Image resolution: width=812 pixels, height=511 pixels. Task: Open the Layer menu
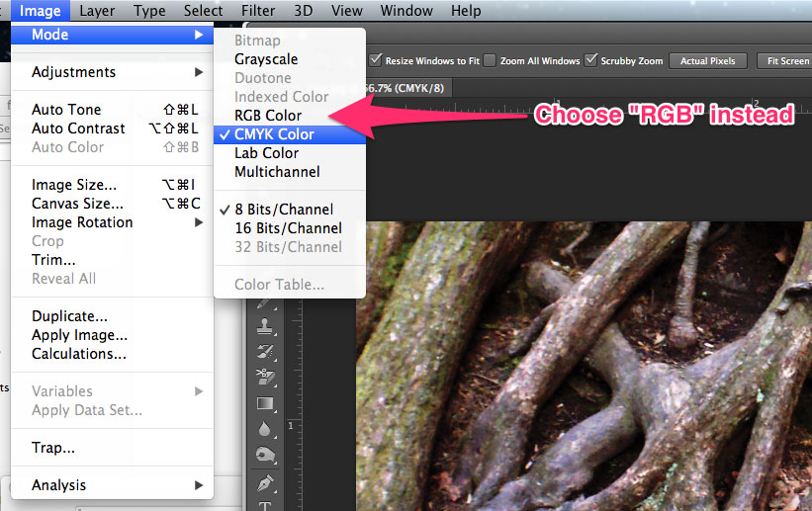click(x=97, y=10)
